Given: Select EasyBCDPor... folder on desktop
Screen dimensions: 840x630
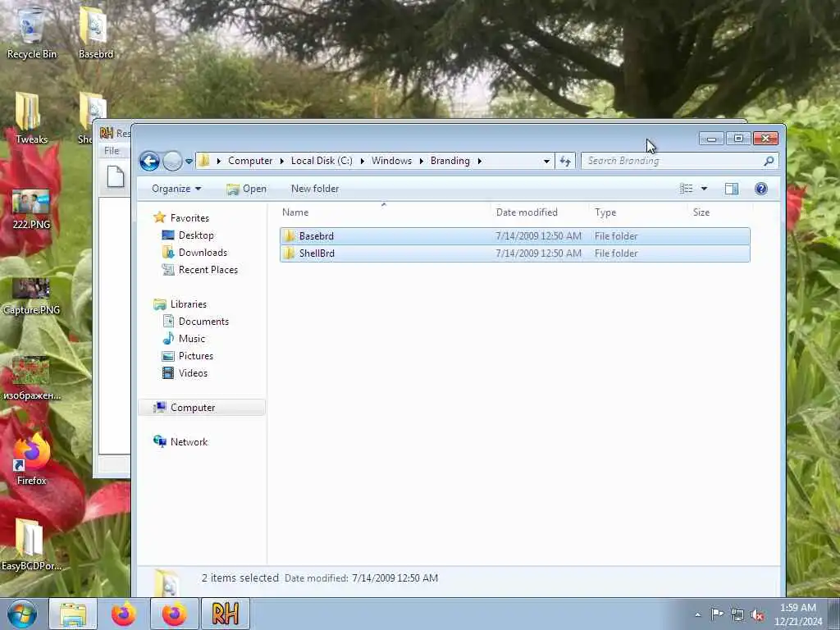Looking at the screenshot, I should click(31, 544).
